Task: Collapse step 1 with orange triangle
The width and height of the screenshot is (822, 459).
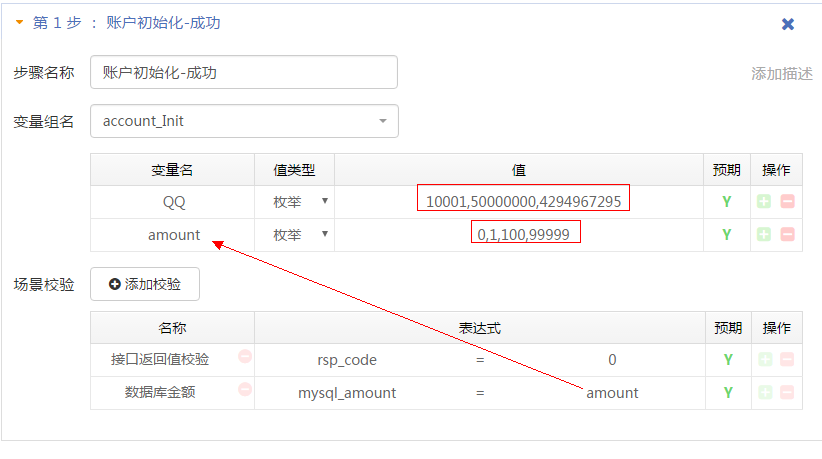Action: click(x=19, y=23)
